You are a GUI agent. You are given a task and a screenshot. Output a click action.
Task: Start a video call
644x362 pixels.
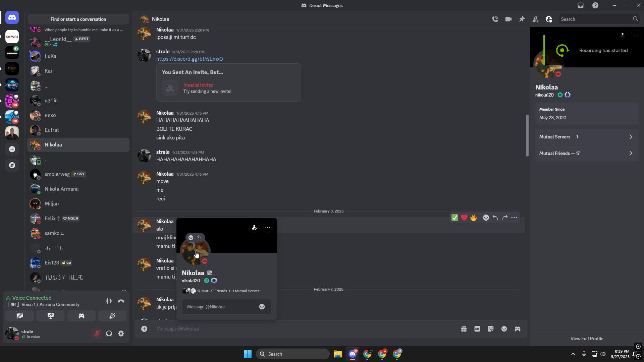coord(508,19)
